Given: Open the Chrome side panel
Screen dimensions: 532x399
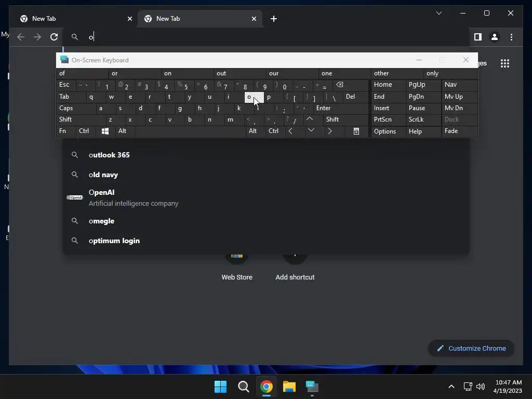Looking at the screenshot, I should (478, 37).
